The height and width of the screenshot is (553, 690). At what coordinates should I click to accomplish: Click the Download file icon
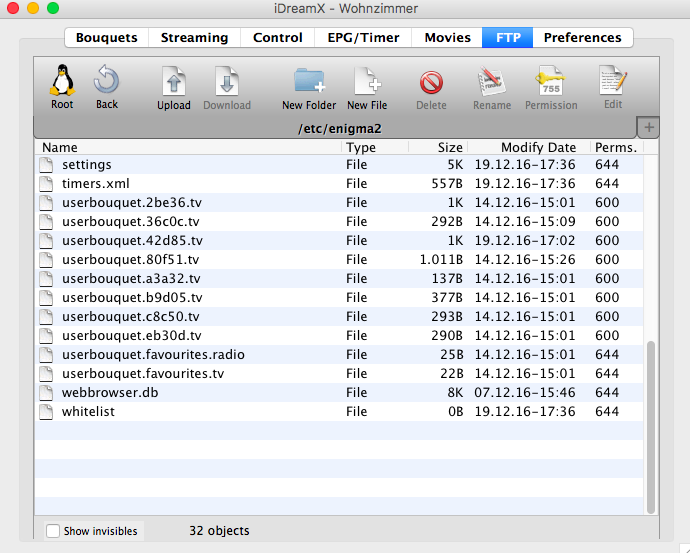pyautogui.click(x=227, y=81)
